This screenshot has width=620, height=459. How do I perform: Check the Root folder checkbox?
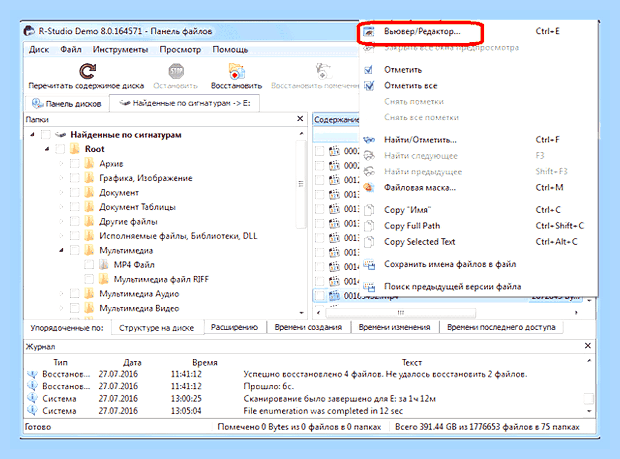(60, 149)
